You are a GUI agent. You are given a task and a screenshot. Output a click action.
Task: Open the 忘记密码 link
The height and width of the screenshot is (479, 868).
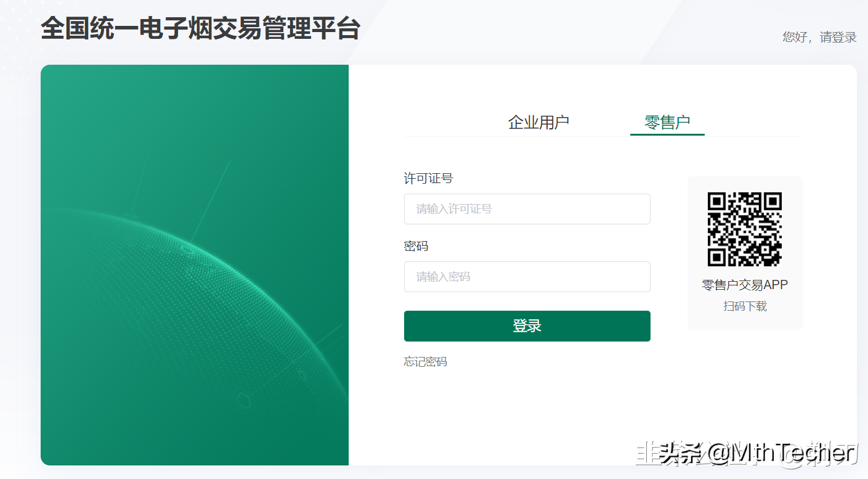(426, 362)
